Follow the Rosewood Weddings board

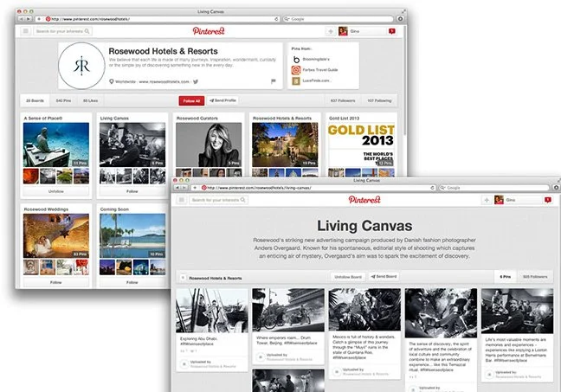[56, 282]
